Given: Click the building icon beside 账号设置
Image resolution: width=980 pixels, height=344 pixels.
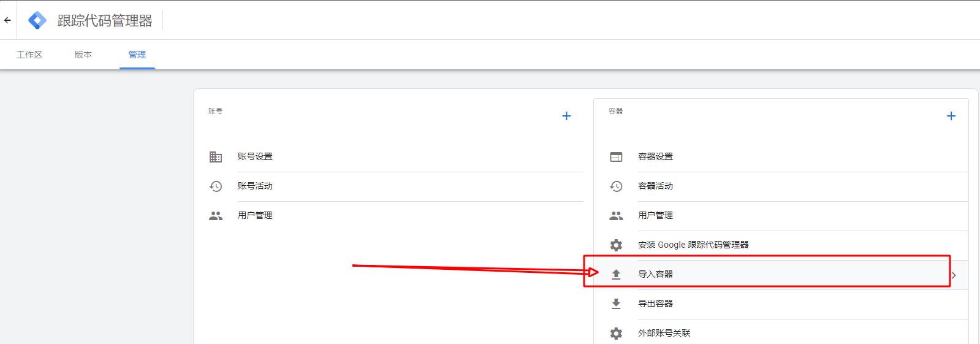Looking at the screenshot, I should click(x=216, y=157).
